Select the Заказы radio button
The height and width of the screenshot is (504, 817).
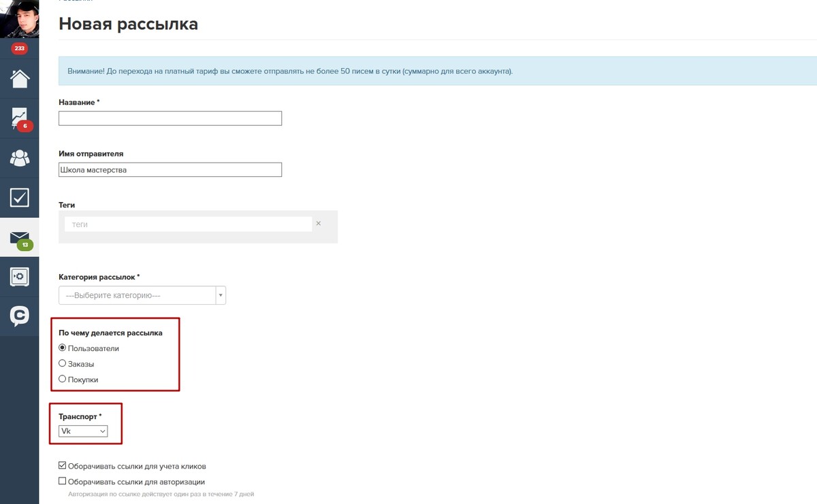pos(63,363)
